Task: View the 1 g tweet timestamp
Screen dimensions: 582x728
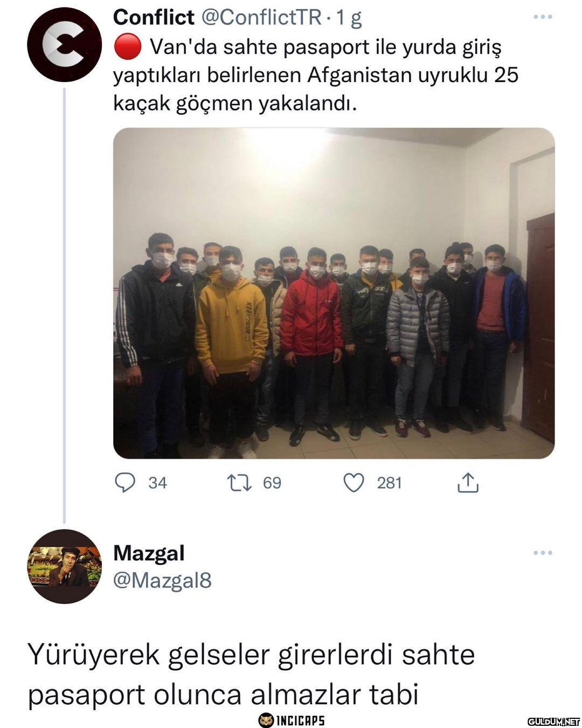Action: point(349,18)
